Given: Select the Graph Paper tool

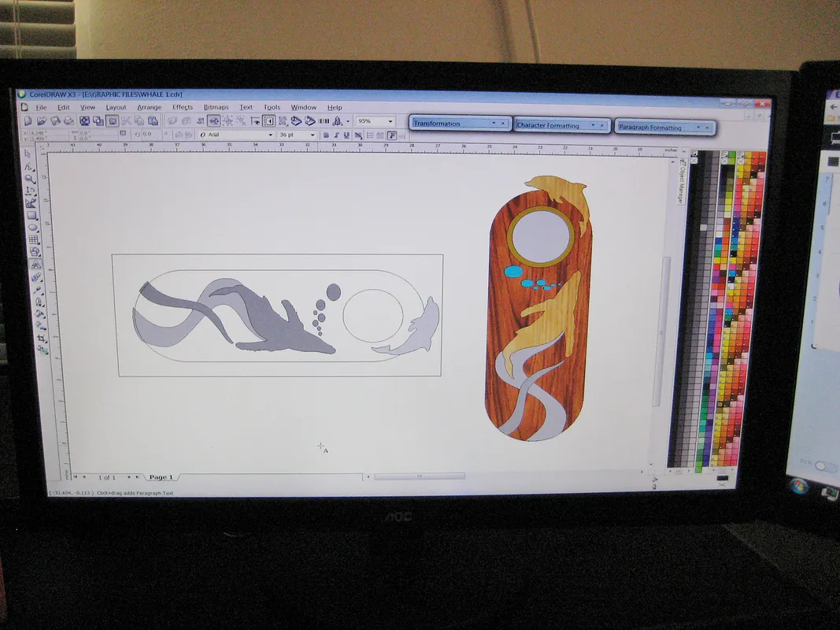Looking at the screenshot, I should click(x=33, y=239).
